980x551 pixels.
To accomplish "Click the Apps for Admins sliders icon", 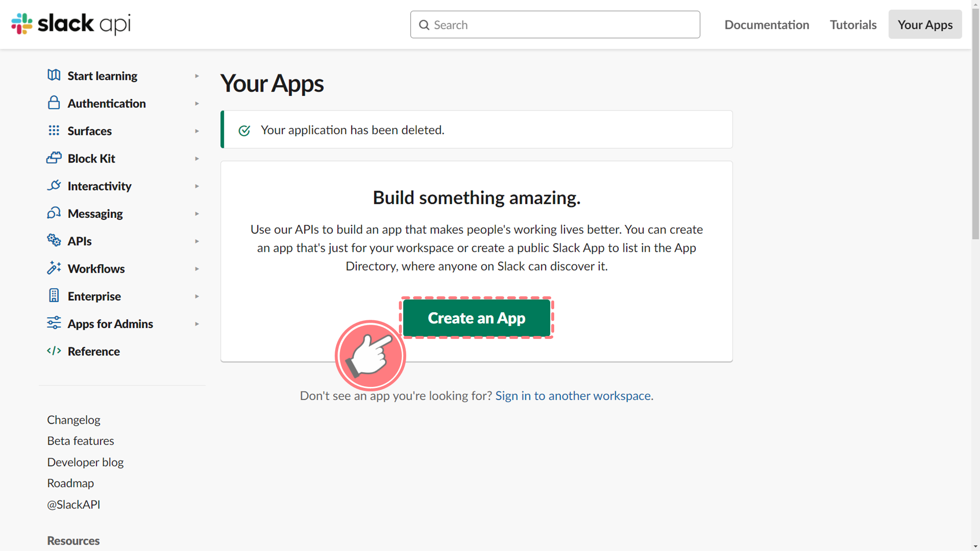I will click(x=54, y=323).
